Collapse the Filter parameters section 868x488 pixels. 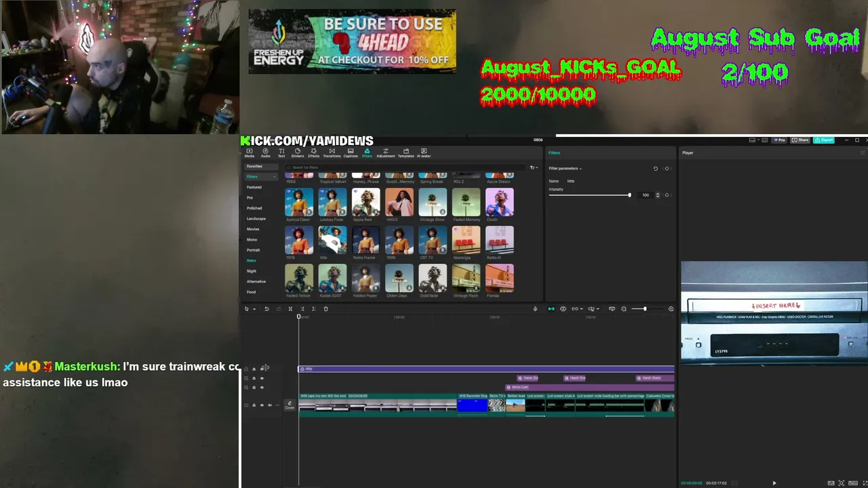pos(580,169)
